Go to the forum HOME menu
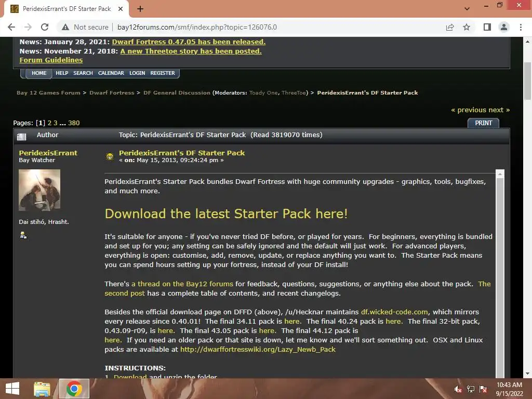The image size is (532, 399). (x=39, y=73)
